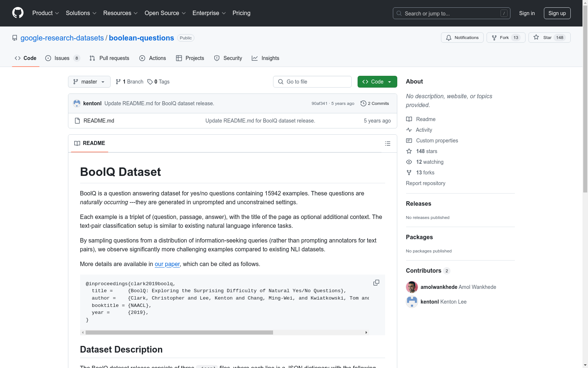The height and width of the screenshot is (368, 588).
Task: Click the repository book icon beside breadcrumb
Action: (x=15, y=38)
